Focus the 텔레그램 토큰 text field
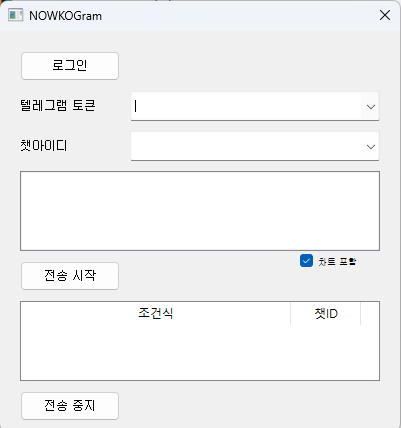The width and height of the screenshot is (401, 428). pos(246,106)
